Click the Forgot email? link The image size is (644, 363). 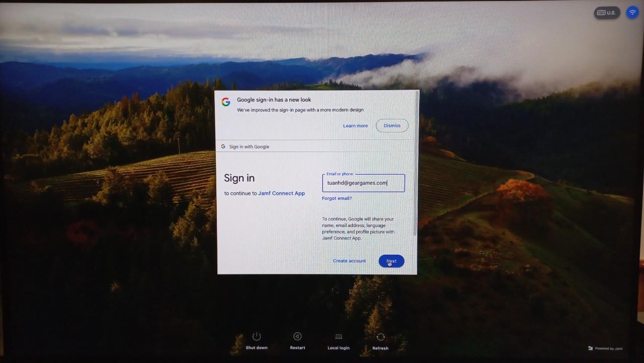[337, 198]
